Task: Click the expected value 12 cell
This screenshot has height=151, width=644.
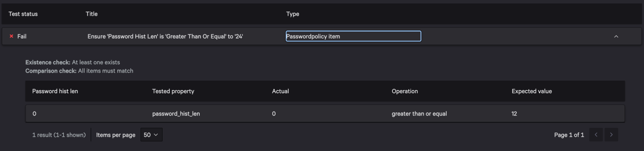Action: 514,114
